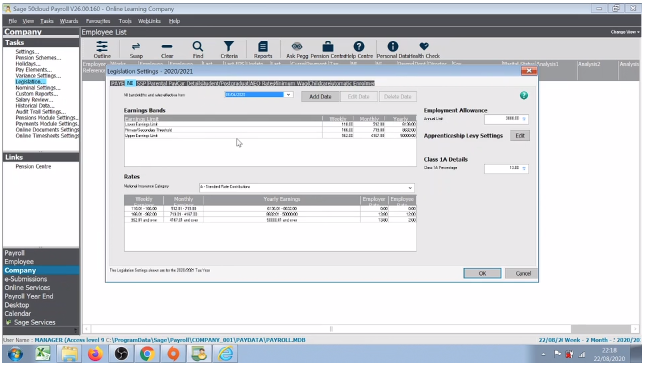Click the Class 1A Percentage calculator arrow
Screen dimensions: 646x367
click(524, 168)
